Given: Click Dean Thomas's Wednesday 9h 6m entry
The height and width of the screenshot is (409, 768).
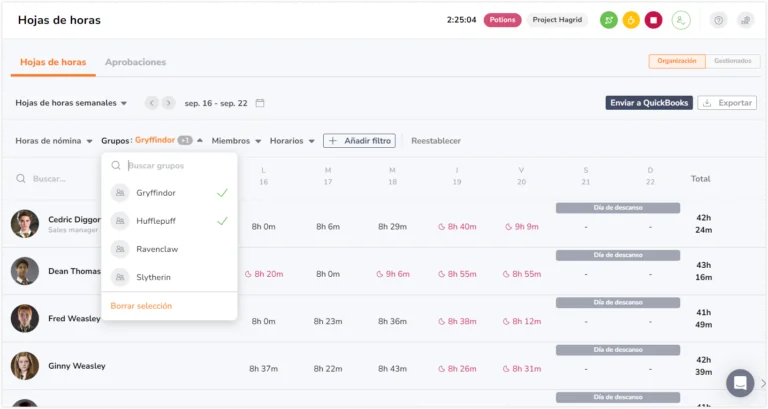Looking at the screenshot, I should point(393,274).
